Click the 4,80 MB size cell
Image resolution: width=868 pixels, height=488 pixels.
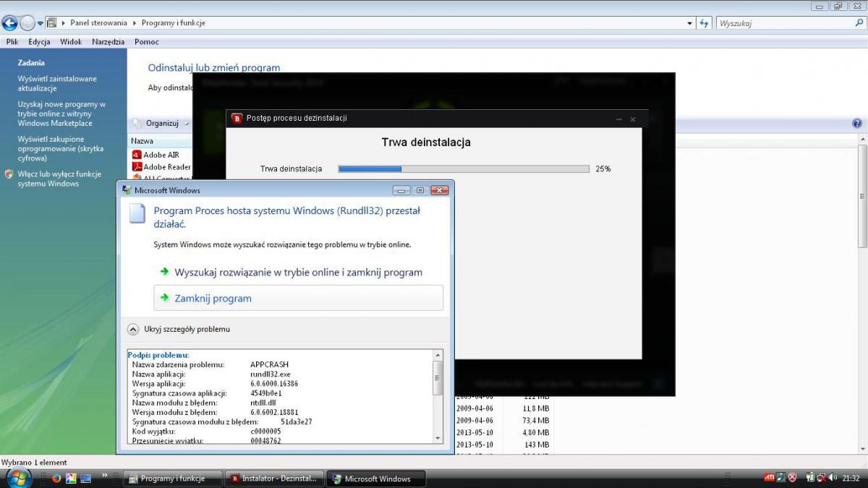pyautogui.click(x=535, y=432)
